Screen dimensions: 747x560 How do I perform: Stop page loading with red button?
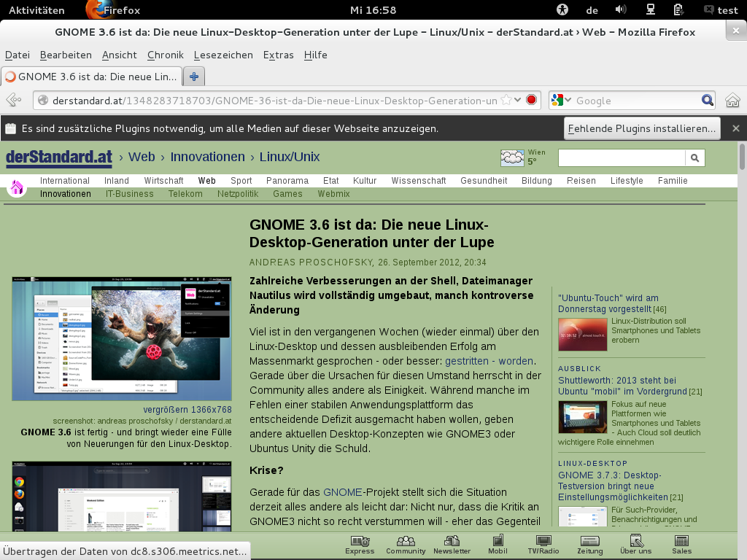click(532, 100)
